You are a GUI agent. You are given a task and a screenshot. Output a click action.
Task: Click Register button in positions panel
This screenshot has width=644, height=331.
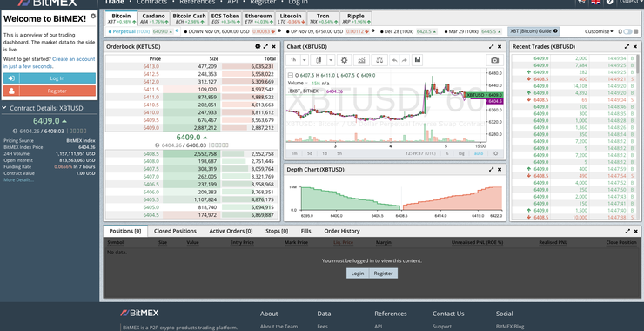[x=383, y=274]
